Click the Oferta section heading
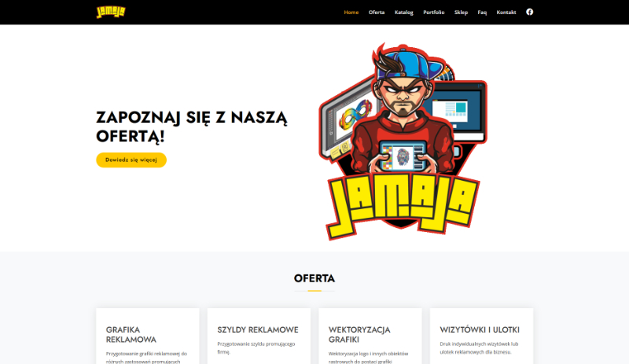This screenshot has height=364, width=629. point(314,278)
